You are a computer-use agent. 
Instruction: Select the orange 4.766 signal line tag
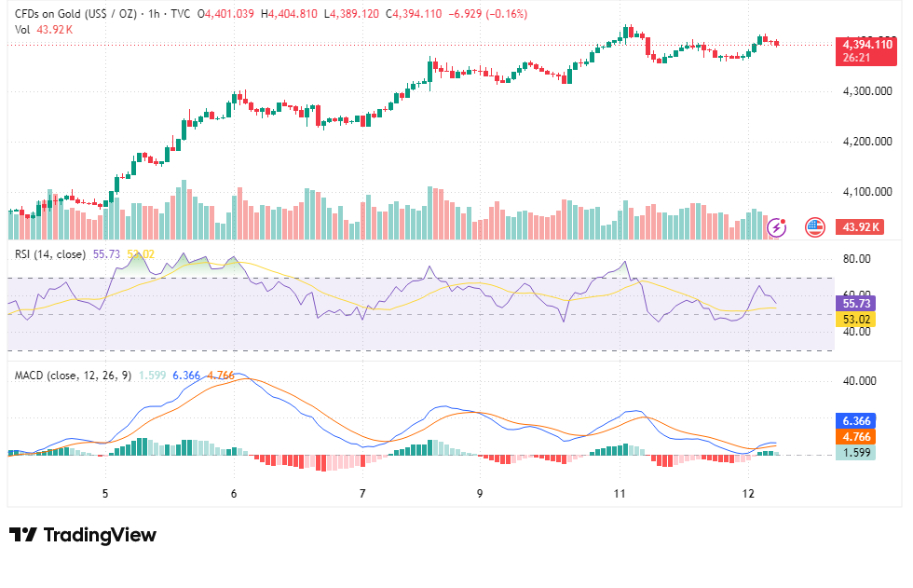coord(855,437)
